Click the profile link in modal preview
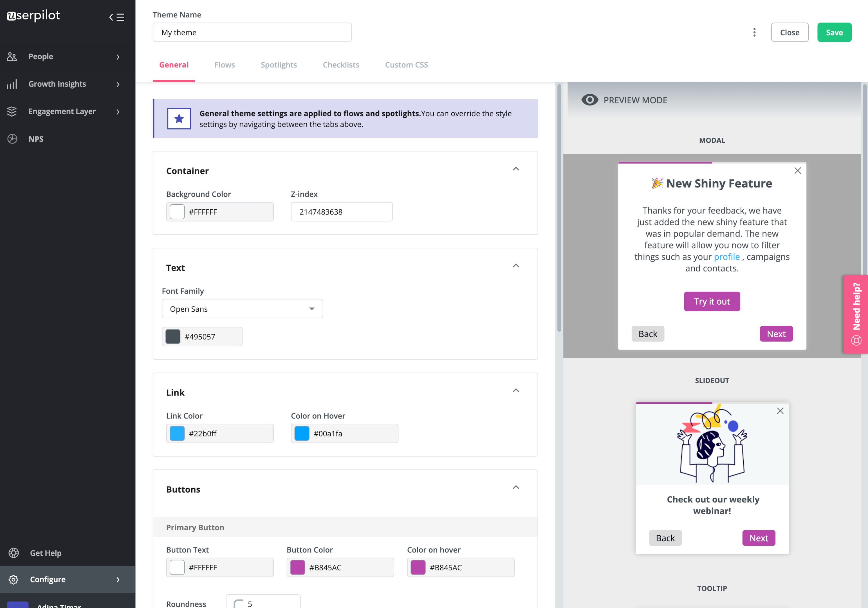Image resolution: width=868 pixels, height=608 pixels. (727, 256)
